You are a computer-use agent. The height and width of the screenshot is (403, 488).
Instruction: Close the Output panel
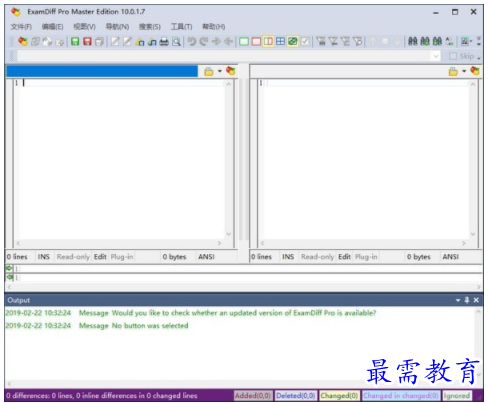476,300
